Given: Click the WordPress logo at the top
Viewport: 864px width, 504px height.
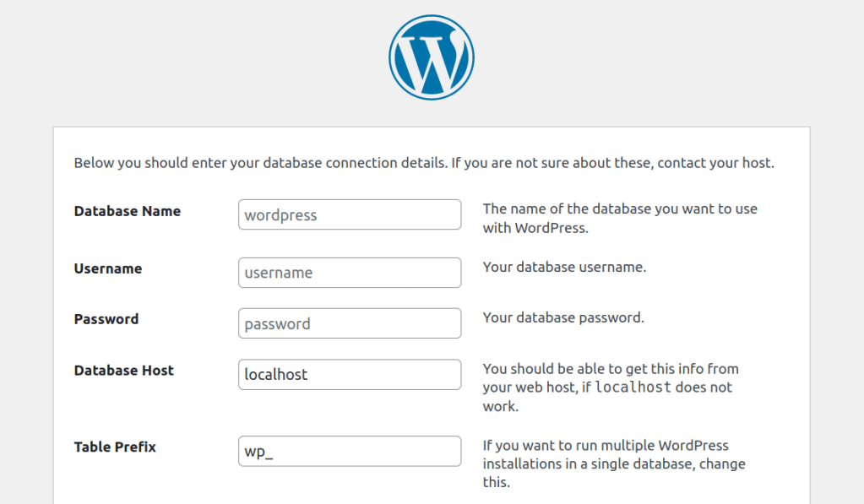Looking at the screenshot, I should [x=432, y=57].
